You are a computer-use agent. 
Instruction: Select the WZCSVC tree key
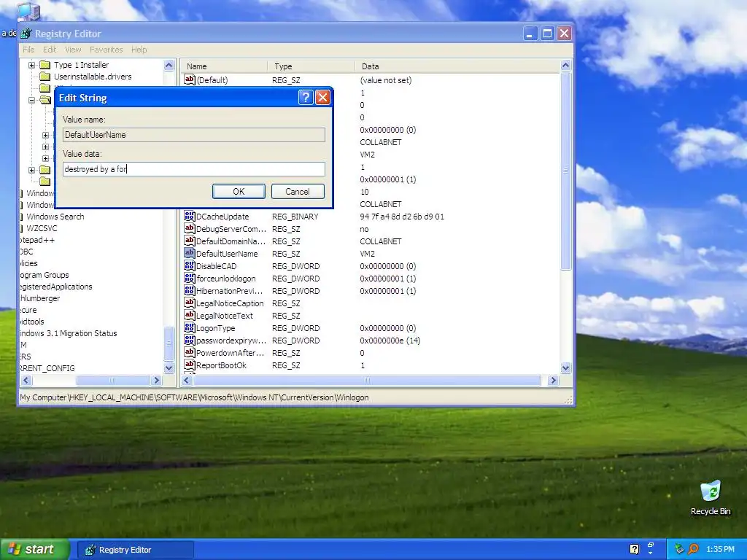coord(42,228)
